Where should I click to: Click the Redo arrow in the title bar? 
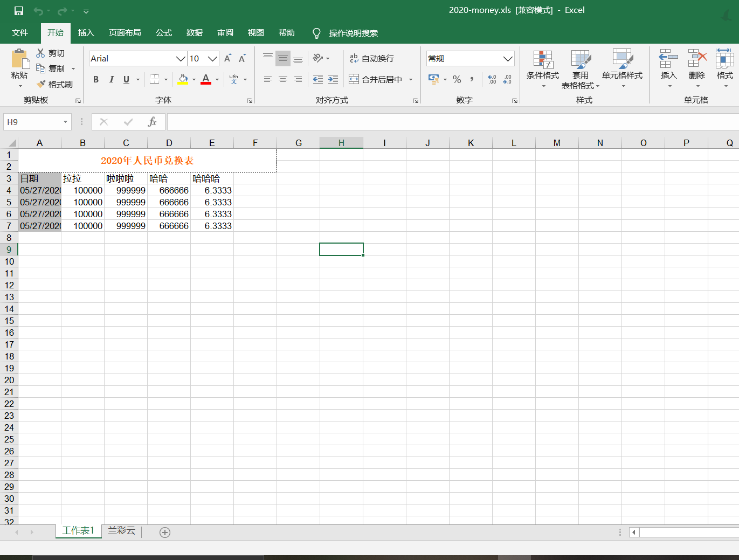click(63, 11)
